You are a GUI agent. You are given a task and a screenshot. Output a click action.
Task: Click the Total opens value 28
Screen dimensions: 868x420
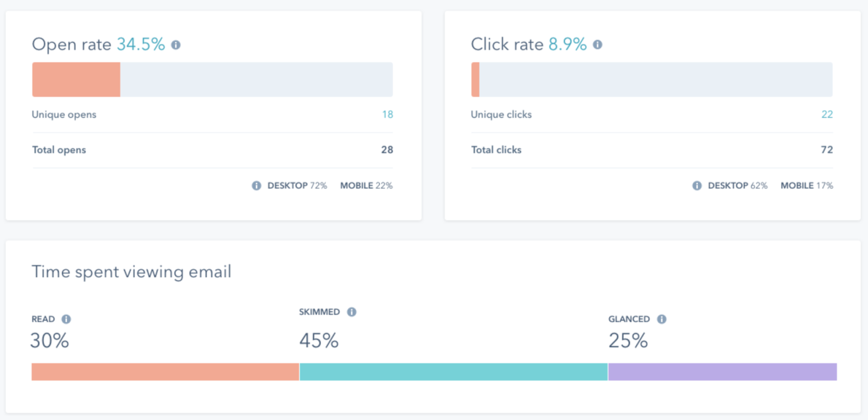pos(387,150)
